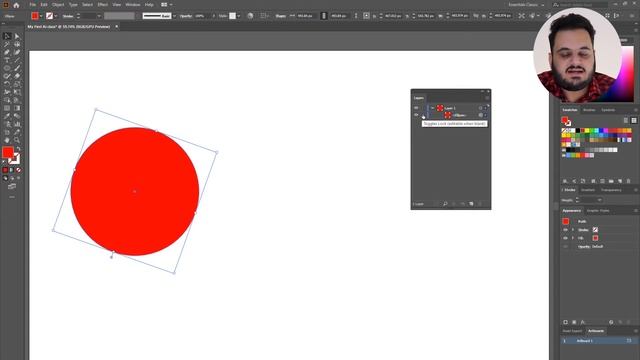Click the Shape label in control bar
This screenshot has width=640, height=360.
[280, 16]
